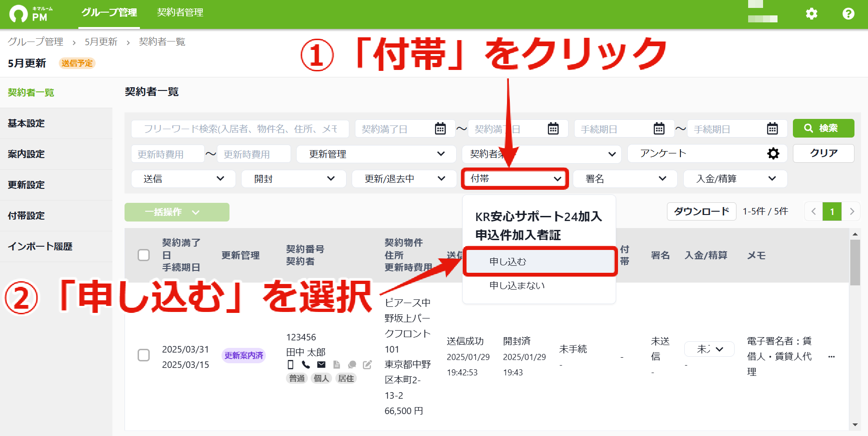Check the row checkbox for 2025/03/31
Screen dimensions: 868x436
[144, 355]
